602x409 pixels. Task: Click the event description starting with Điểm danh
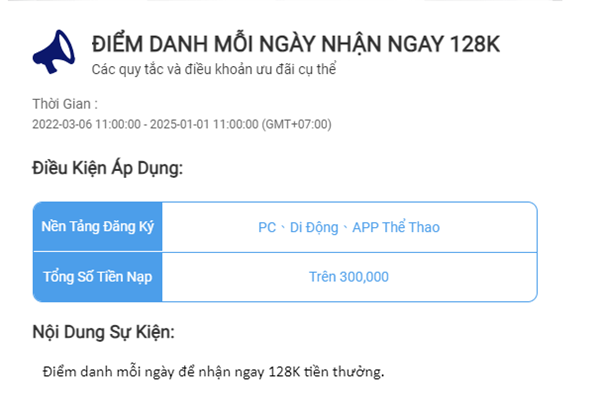pos(212,372)
